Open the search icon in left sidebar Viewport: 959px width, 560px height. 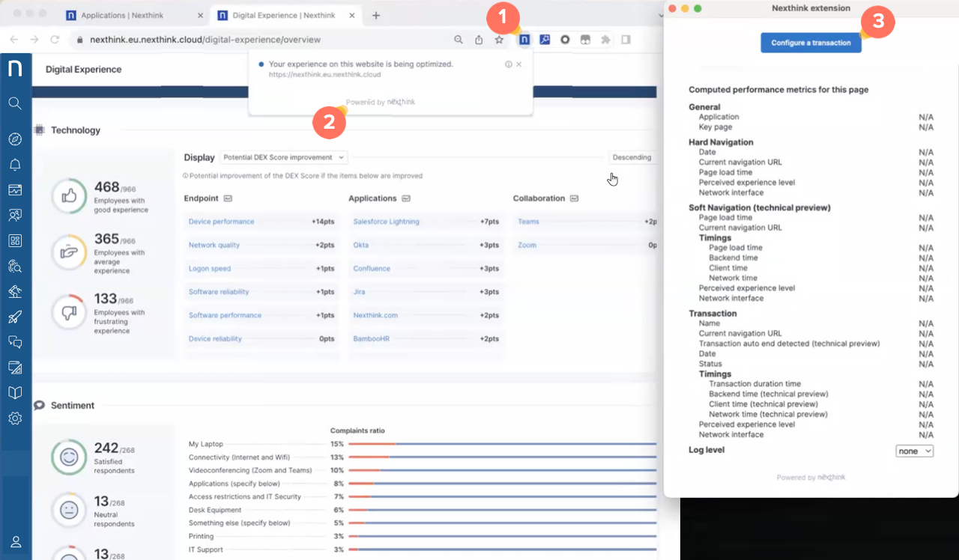pos(15,103)
